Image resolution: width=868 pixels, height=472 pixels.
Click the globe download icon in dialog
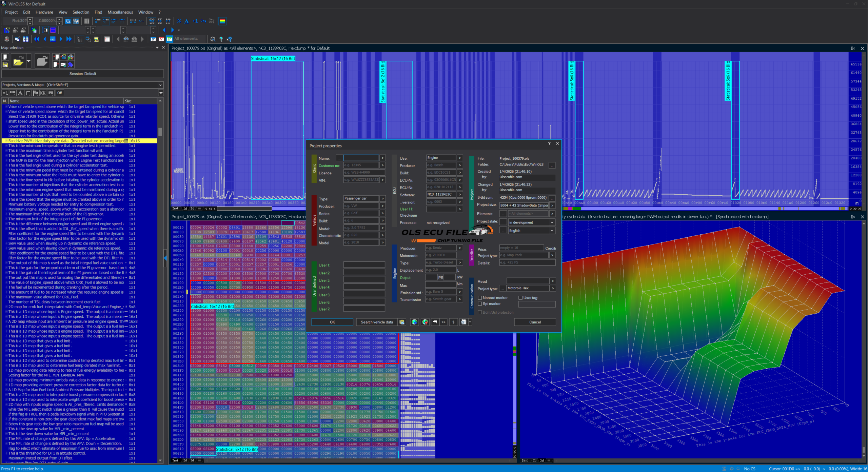414,322
